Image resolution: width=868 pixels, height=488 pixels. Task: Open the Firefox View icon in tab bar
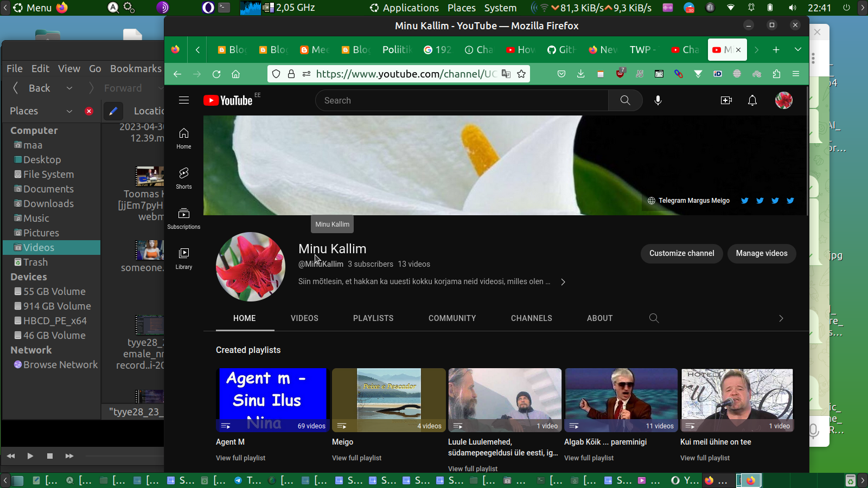[x=175, y=49]
